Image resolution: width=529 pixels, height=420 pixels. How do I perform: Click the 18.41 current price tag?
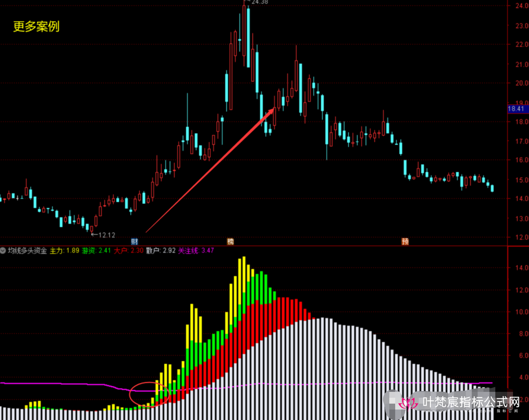[518, 109]
